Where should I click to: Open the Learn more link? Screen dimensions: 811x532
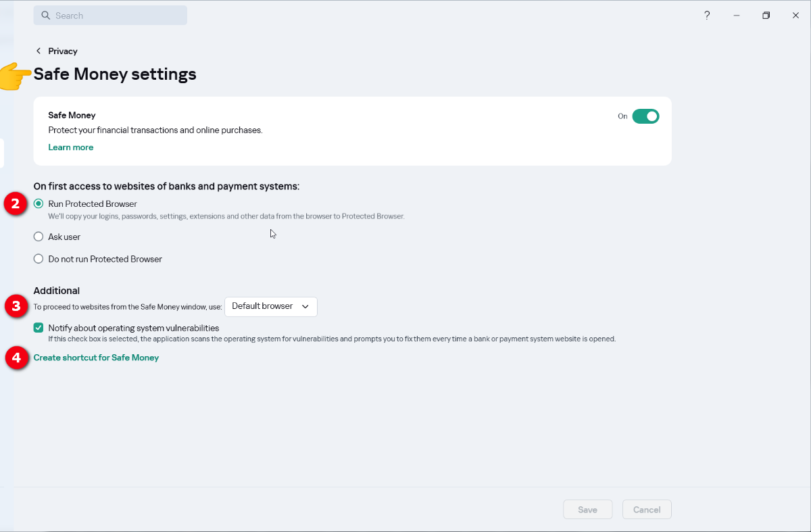pyautogui.click(x=71, y=147)
